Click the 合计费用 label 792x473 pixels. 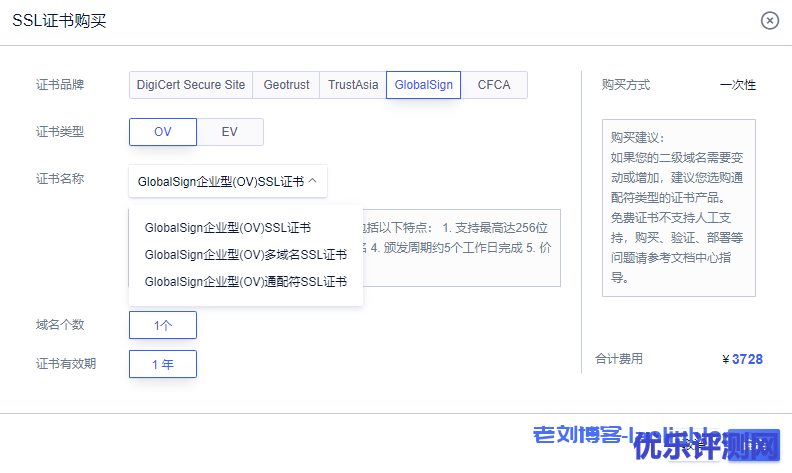click(x=619, y=359)
